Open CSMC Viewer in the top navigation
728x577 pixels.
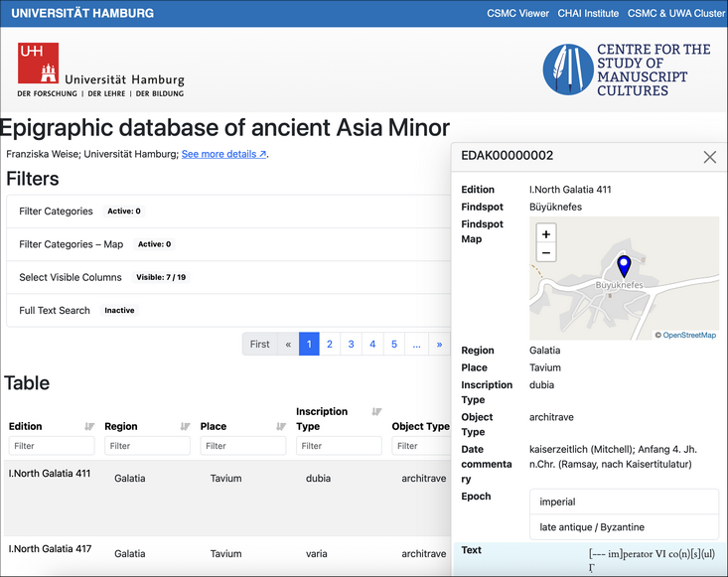point(519,14)
